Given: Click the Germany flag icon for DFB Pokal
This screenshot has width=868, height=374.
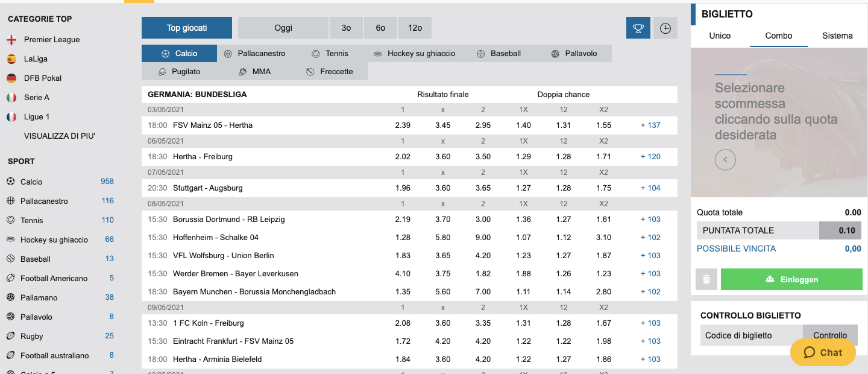Looking at the screenshot, I should pyautogui.click(x=11, y=78).
